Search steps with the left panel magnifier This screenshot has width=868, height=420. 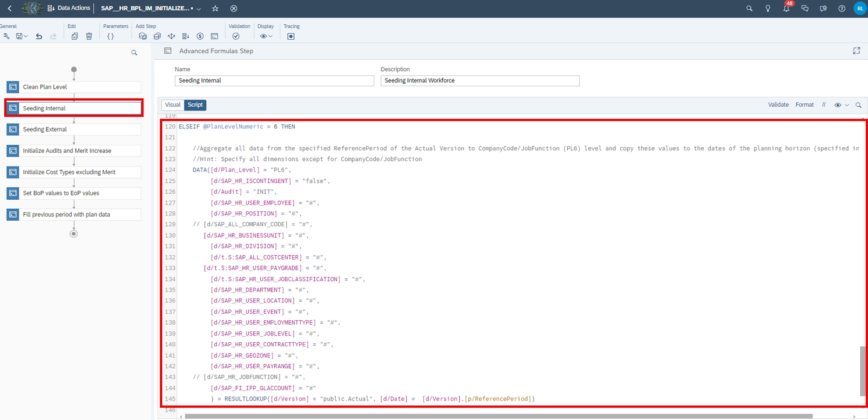tap(134, 53)
